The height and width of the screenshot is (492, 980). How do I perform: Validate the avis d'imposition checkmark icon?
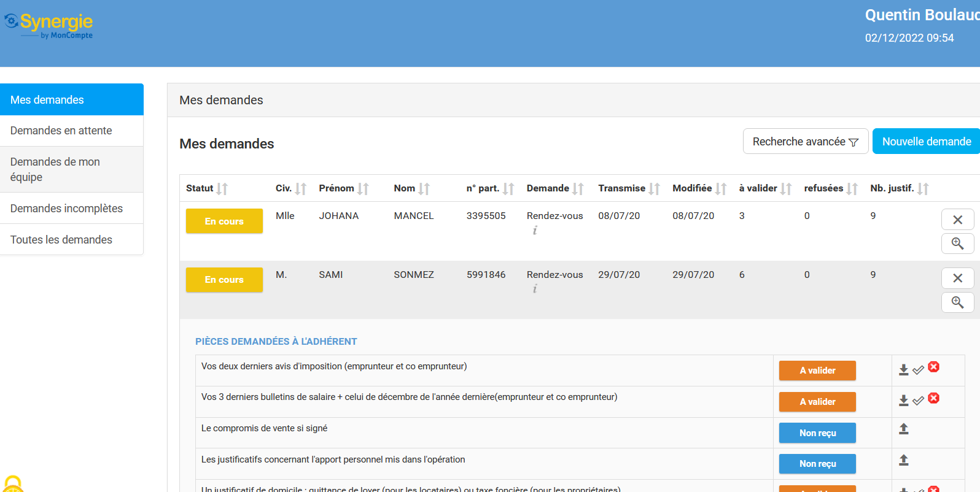tap(918, 370)
